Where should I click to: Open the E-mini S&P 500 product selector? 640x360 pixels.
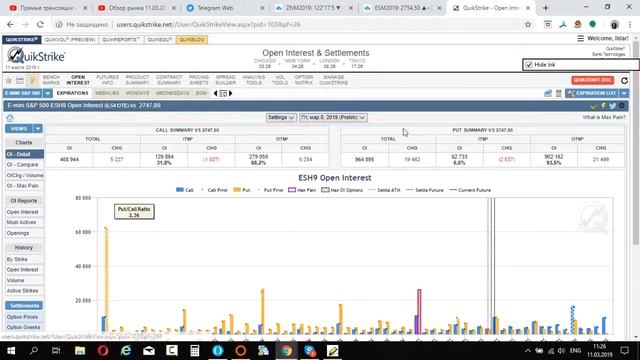pyautogui.click(x=23, y=93)
